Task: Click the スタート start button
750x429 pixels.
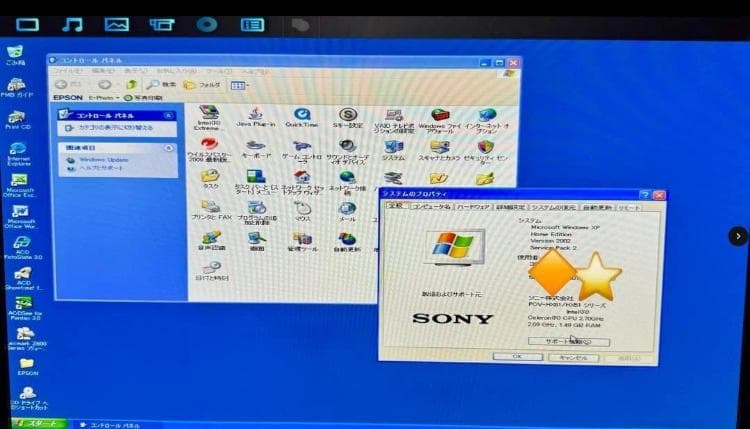Action: 39,424
